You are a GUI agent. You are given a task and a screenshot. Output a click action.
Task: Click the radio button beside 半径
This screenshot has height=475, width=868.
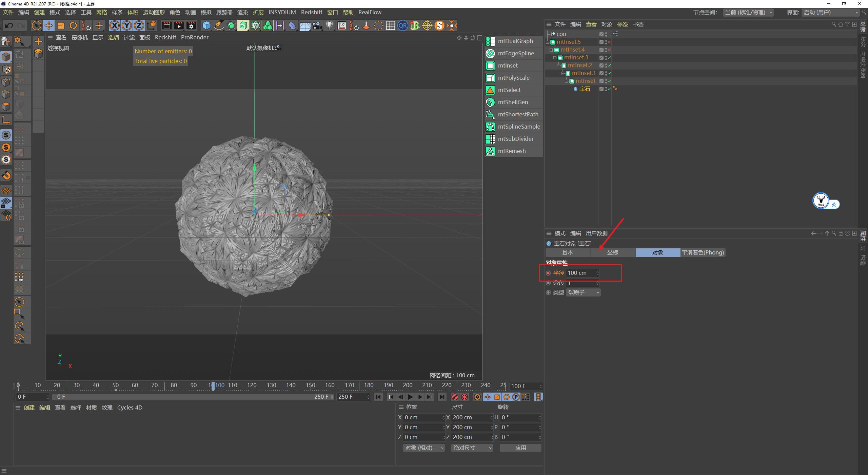tap(549, 273)
